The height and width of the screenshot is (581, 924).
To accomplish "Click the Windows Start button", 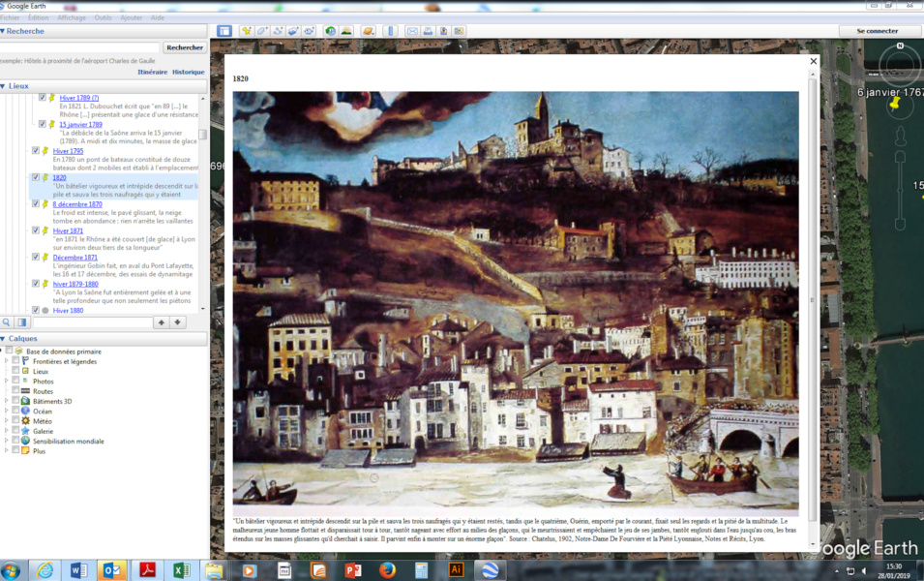I will 10,570.
